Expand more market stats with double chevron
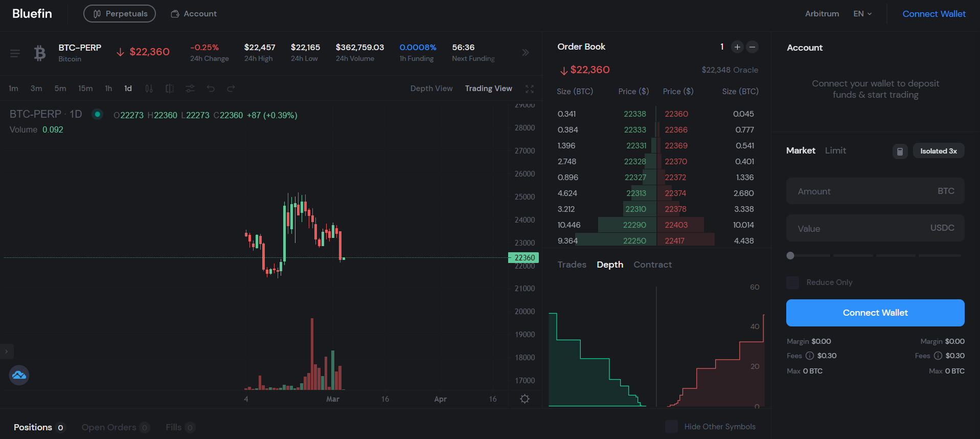Image resolution: width=980 pixels, height=439 pixels. pyautogui.click(x=526, y=53)
